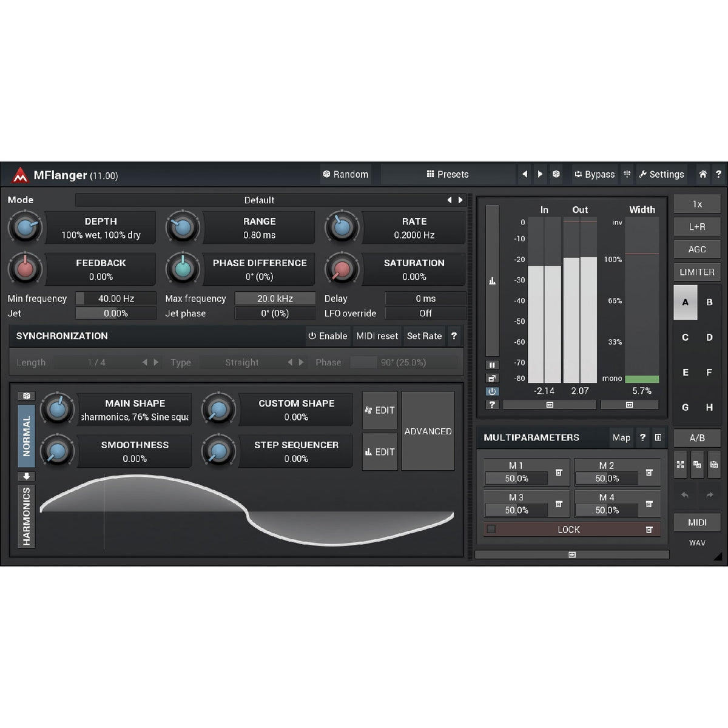The width and height of the screenshot is (728, 728).
Task: Click the Min frequency 40.00 Hz field
Action: tap(116, 298)
